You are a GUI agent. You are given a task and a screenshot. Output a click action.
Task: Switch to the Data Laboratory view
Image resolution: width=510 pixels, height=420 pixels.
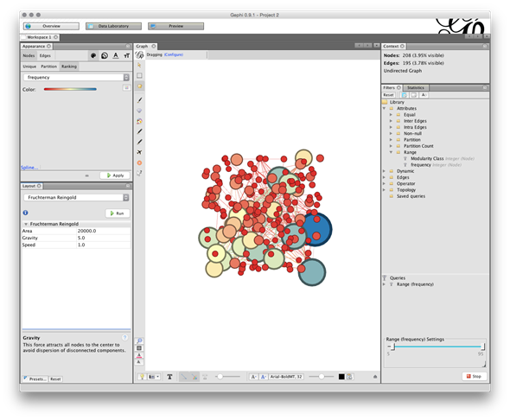coord(113,26)
